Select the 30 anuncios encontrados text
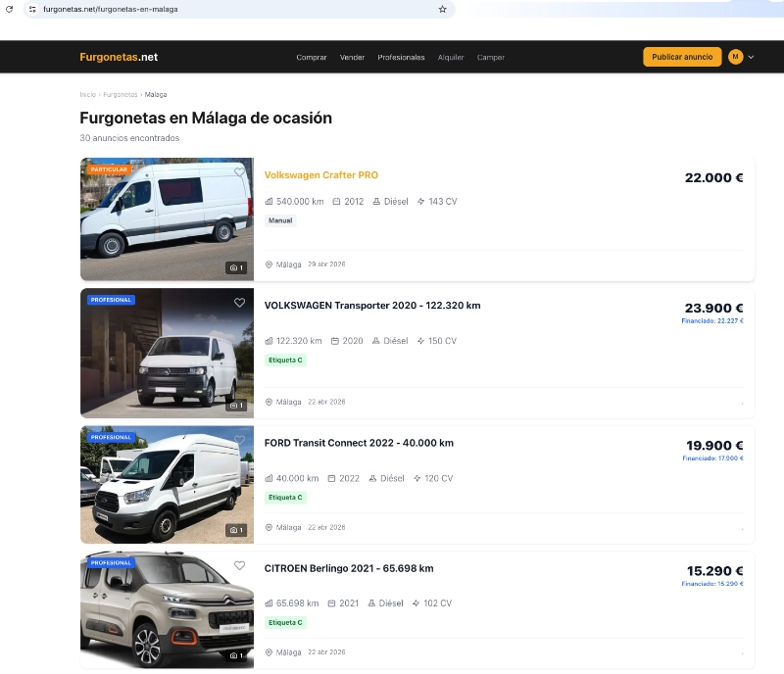Image resolution: width=784 pixels, height=674 pixels. point(129,138)
